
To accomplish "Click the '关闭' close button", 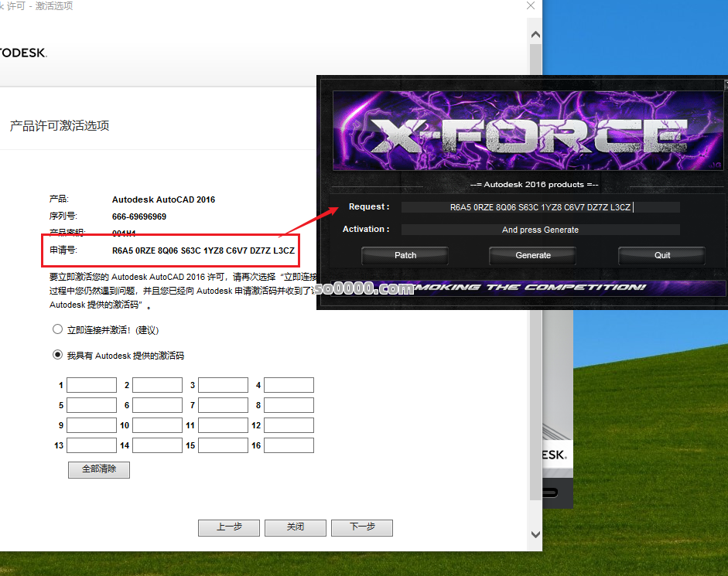I will pyautogui.click(x=295, y=527).
